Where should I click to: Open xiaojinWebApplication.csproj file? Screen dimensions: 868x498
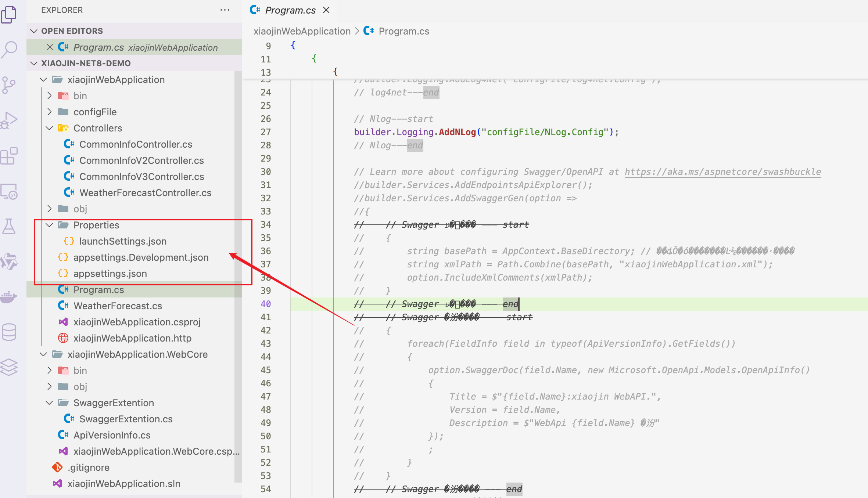(x=137, y=322)
